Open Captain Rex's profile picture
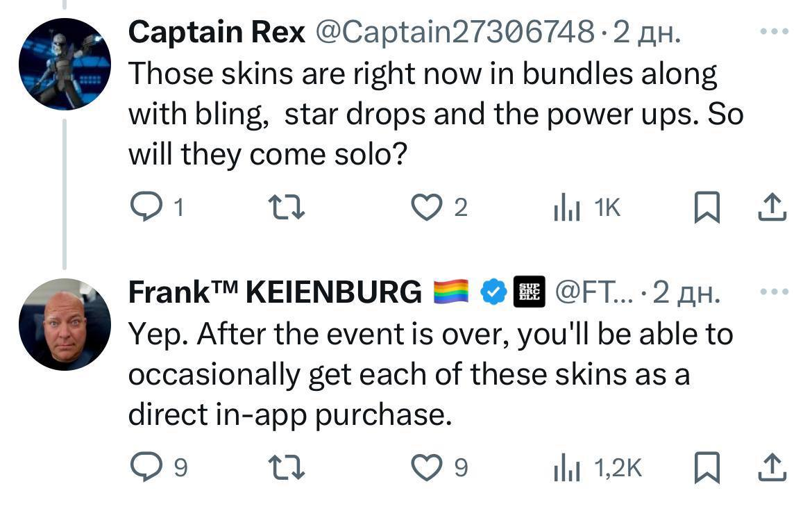 tap(64, 64)
